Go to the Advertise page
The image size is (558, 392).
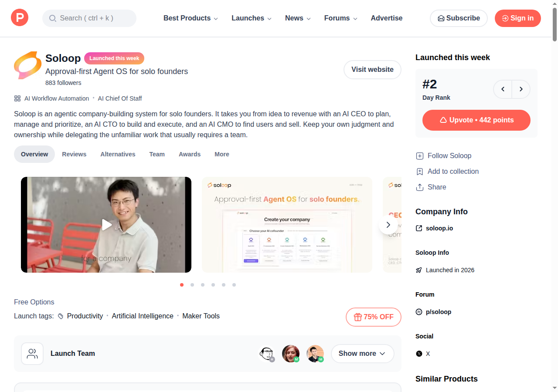387,18
